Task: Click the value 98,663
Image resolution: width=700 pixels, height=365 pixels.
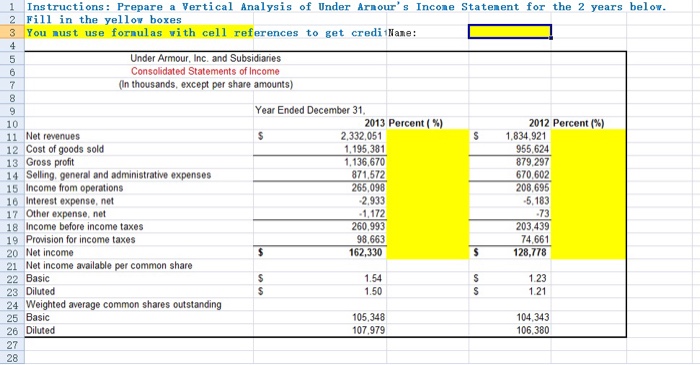Action: pyautogui.click(x=371, y=240)
